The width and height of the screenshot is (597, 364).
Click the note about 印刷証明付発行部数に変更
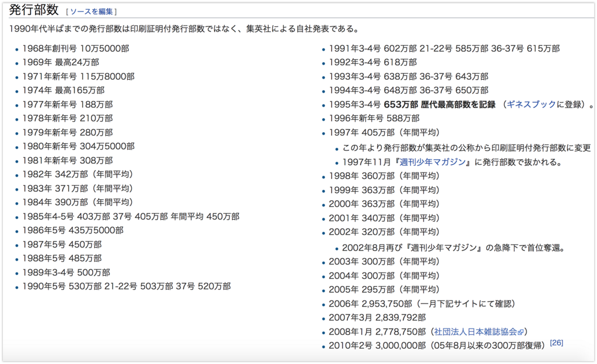pos(467,148)
